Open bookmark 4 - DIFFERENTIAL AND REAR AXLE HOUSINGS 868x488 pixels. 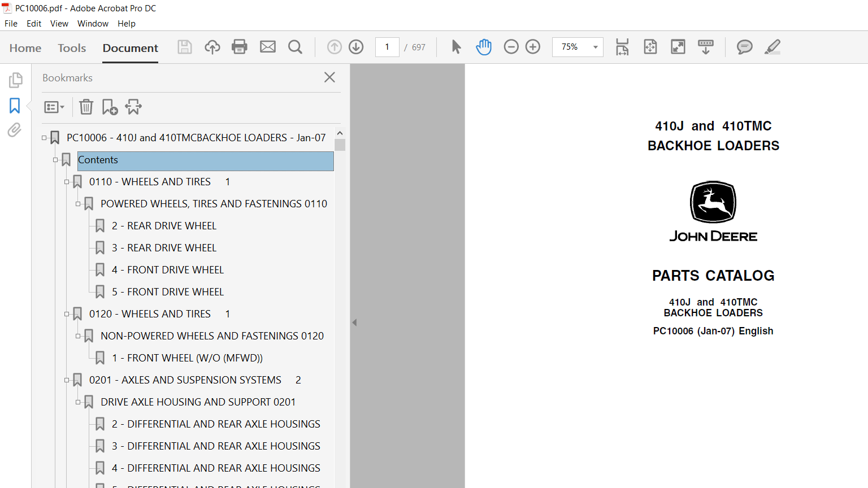(x=216, y=468)
